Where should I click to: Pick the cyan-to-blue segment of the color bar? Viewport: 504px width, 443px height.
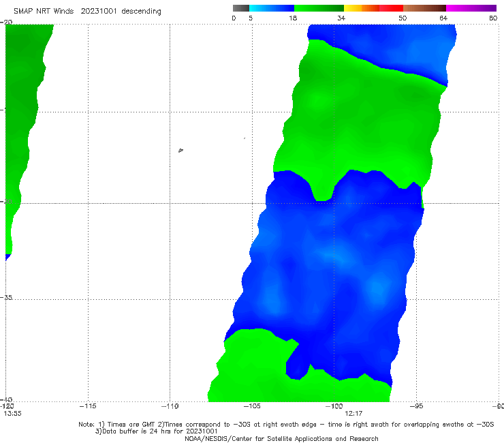tap(272, 8)
